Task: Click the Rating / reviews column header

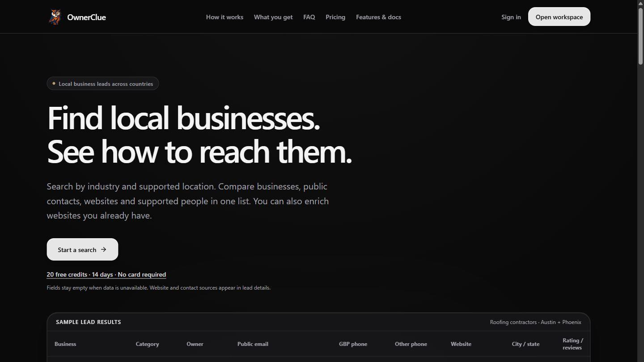Action: (572, 344)
